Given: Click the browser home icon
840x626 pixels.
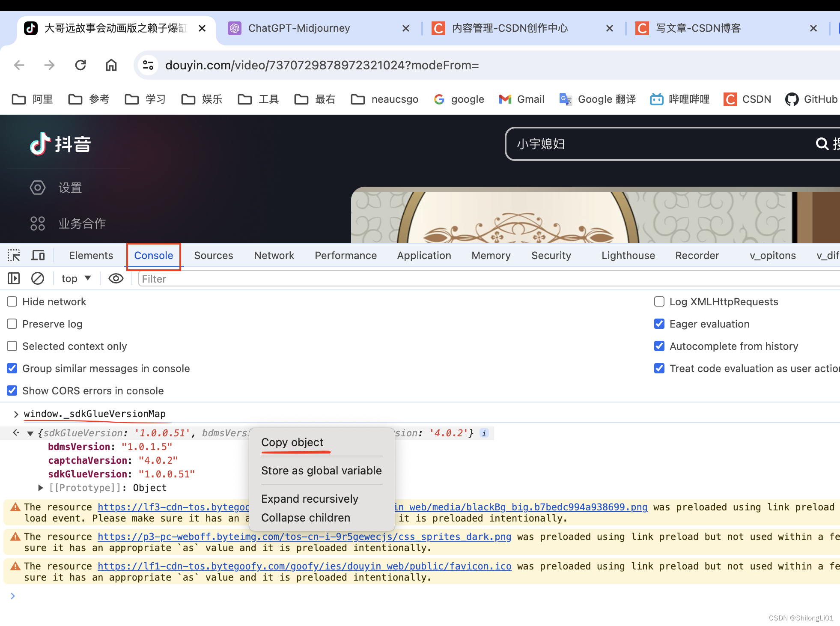Looking at the screenshot, I should (111, 65).
